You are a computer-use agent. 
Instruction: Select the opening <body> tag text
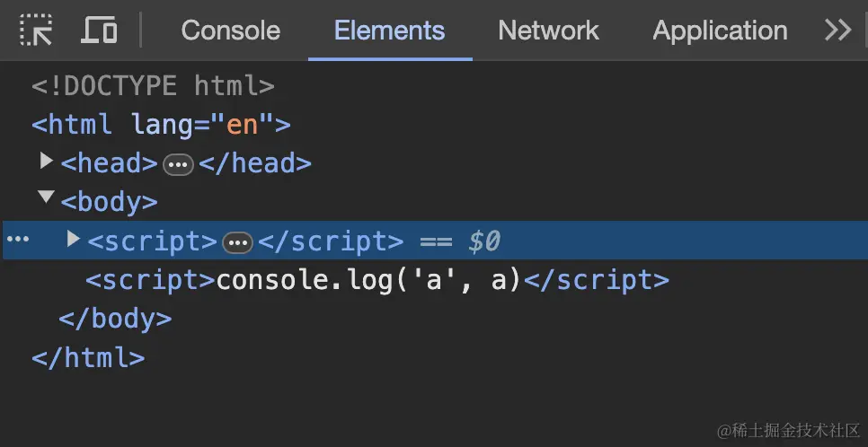click(110, 203)
